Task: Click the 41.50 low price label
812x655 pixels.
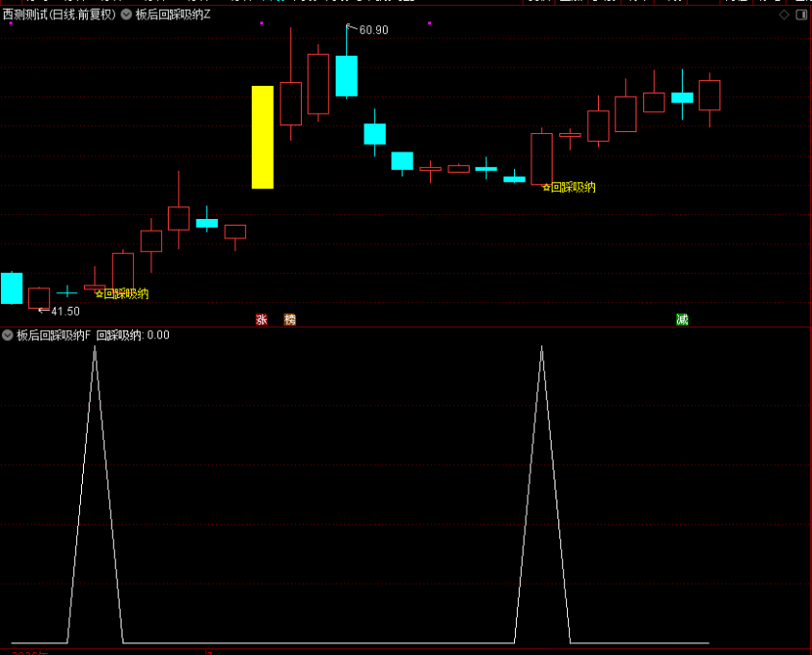Action: point(65,312)
